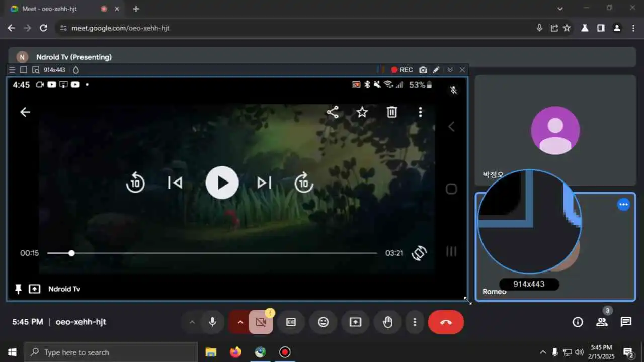View site information icon in address bar
The height and width of the screenshot is (362, 644).
click(63, 28)
